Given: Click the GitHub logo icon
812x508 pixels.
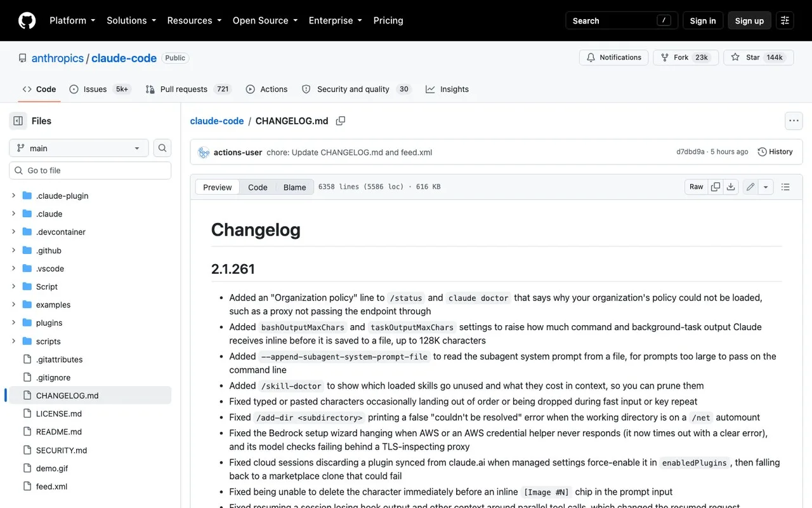Looking at the screenshot, I should click(x=27, y=20).
